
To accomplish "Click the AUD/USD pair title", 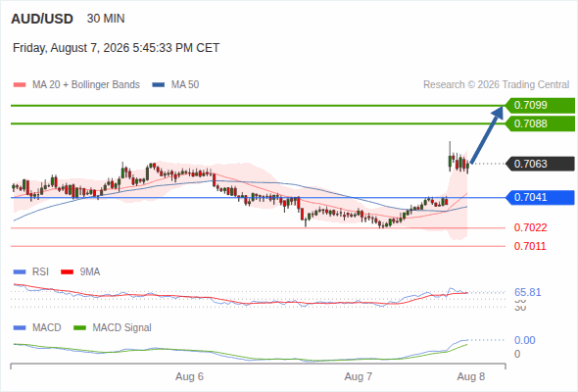I will pyautogui.click(x=42, y=19).
